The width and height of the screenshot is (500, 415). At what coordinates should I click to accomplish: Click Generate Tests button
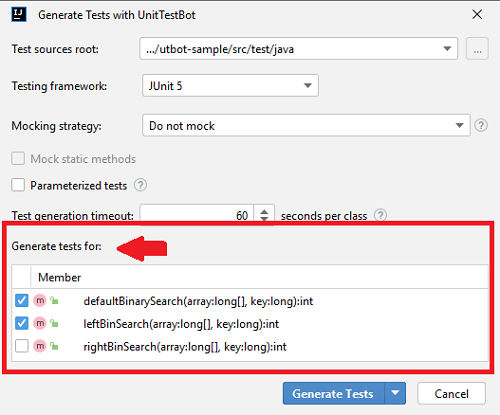point(333,393)
